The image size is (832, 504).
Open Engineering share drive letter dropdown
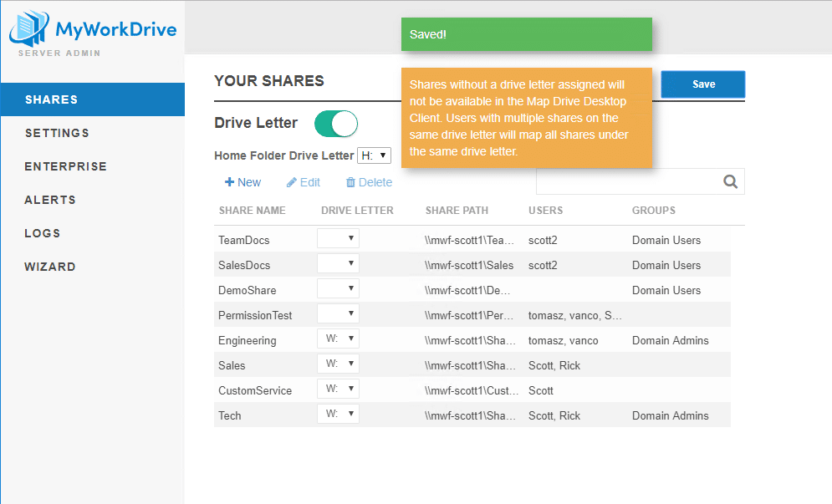coord(338,339)
